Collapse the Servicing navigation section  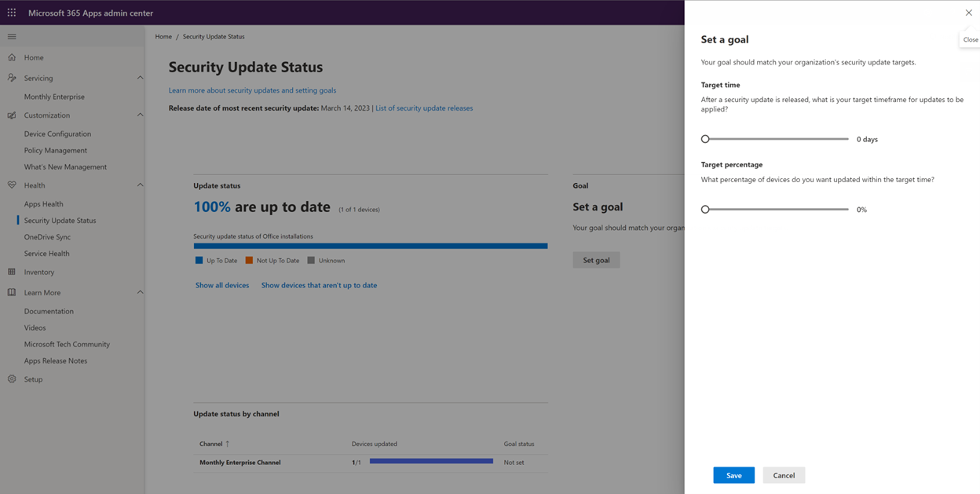tap(140, 77)
